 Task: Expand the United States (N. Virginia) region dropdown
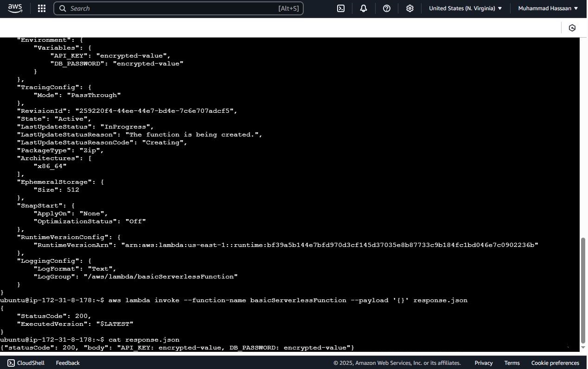(466, 8)
